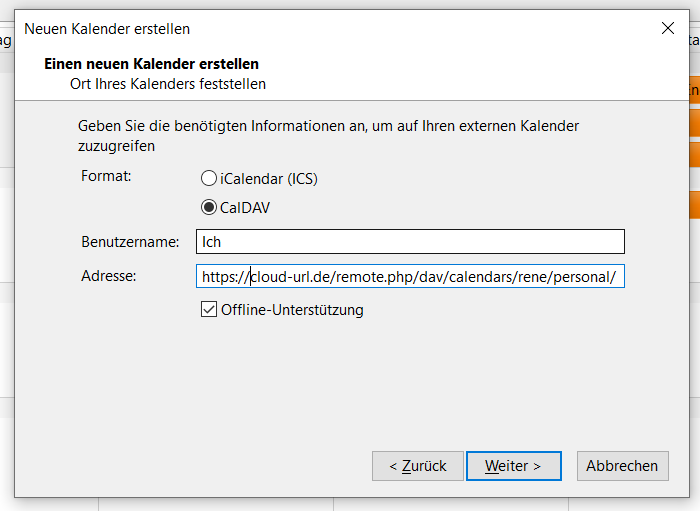700x511 pixels.
Task: Click the Benutzername text field containing Ich
Action: tap(410, 242)
